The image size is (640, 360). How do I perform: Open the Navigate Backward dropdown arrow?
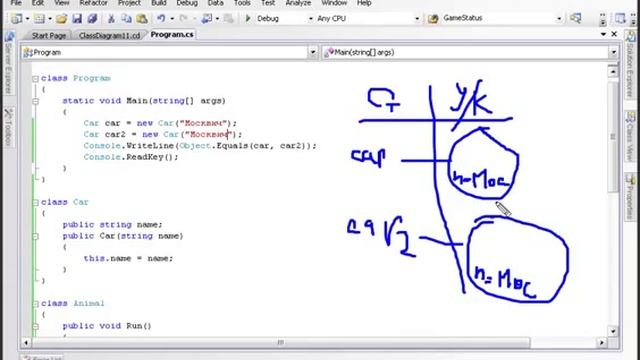[217, 19]
